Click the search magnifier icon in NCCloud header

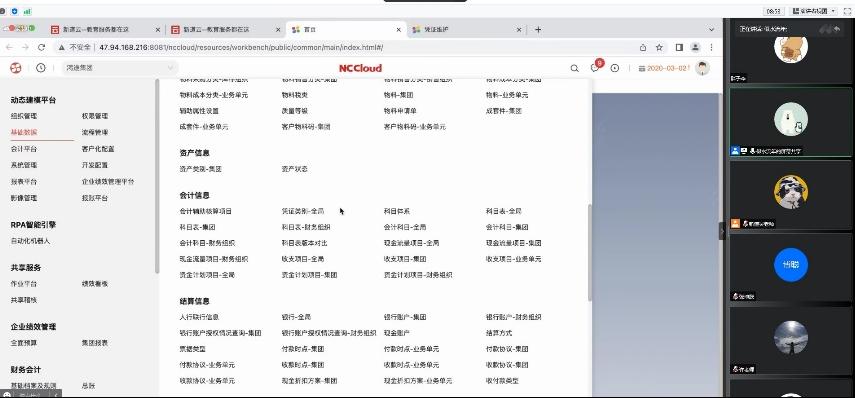[x=575, y=68]
